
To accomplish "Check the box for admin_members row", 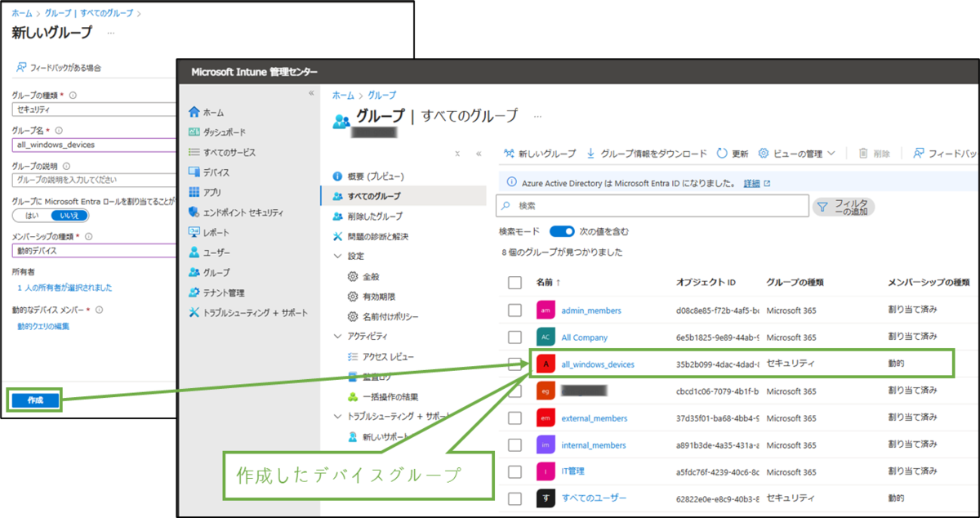I will (x=514, y=310).
